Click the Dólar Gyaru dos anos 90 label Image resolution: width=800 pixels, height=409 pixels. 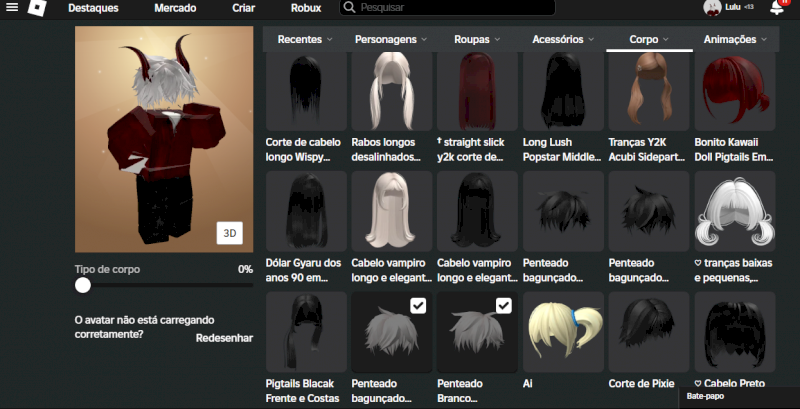pyautogui.click(x=304, y=270)
